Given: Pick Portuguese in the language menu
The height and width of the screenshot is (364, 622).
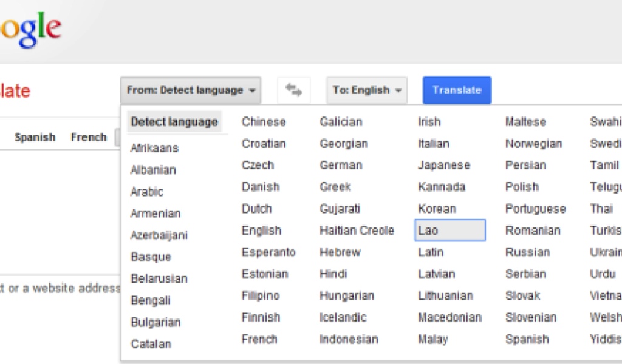Looking at the screenshot, I should click(x=536, y=209).
